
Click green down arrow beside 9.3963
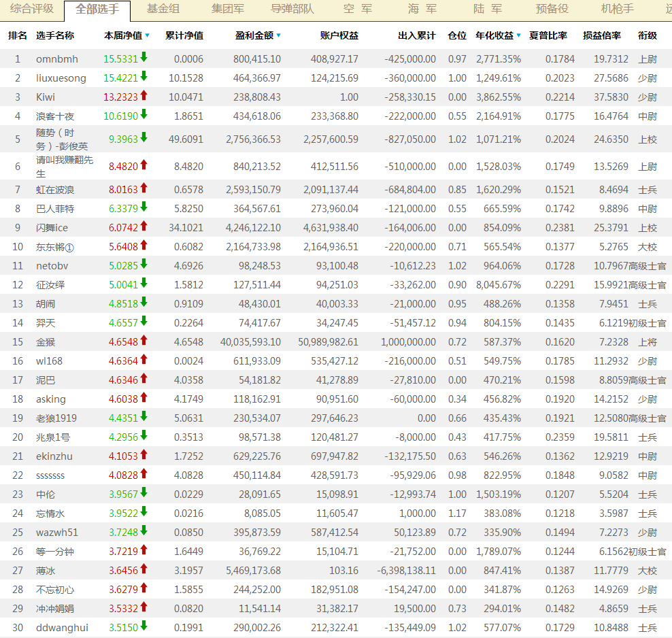click(144, 137)
